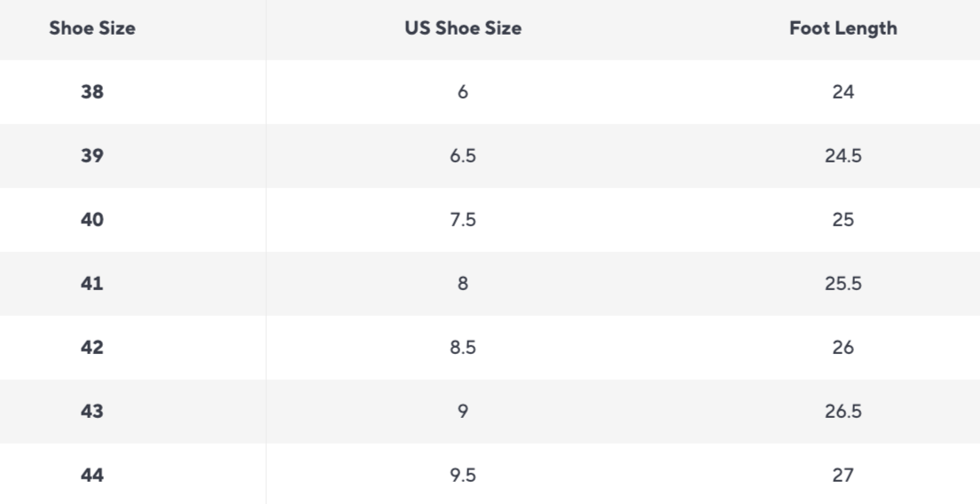This screenshot has width=980, height=504.
Task: Select the US shoe size 6.5 cell
Action: [x=462, y=156]
